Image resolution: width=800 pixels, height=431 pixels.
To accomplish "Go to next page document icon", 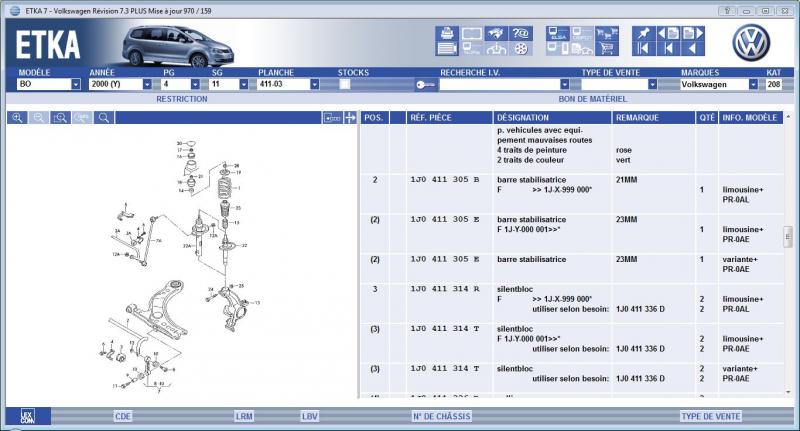I will pyautogui.click(x=693, y=33).
